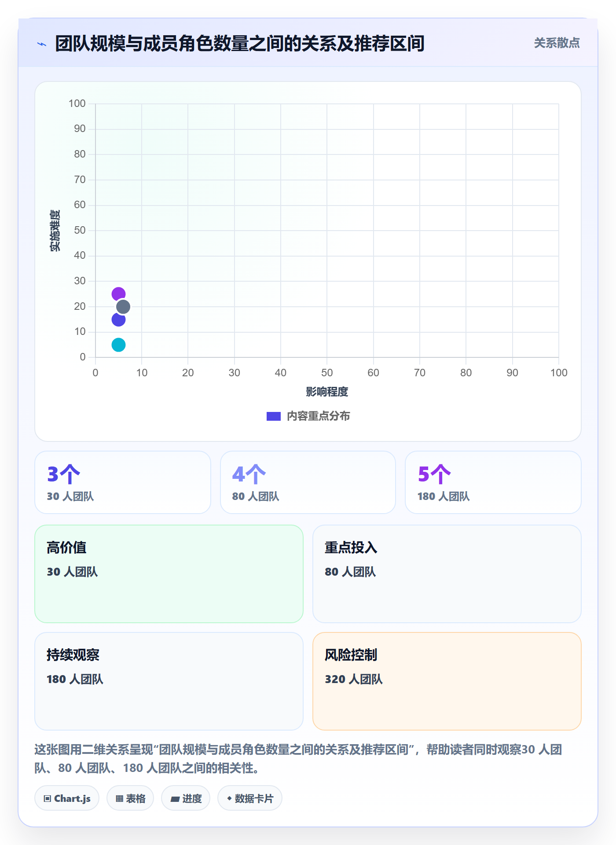Click the 内容重点分布 legend color swatch
Screen dimensions: 616x845
click(x=274, y=416)
